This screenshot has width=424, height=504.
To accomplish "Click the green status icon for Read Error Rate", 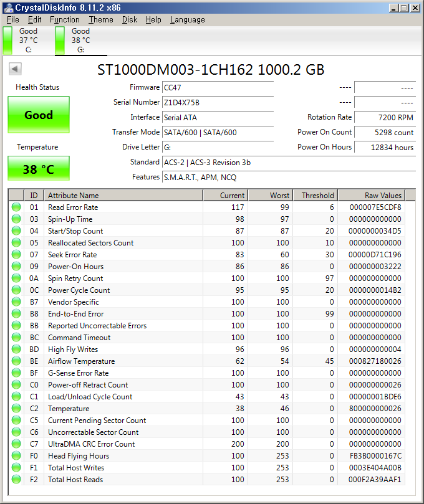I will (x=16, y=207).
